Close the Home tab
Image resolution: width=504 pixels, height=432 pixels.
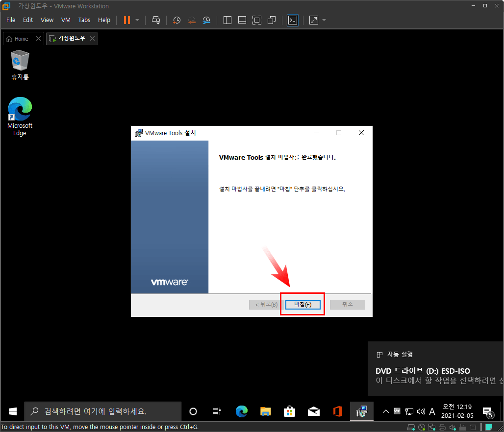click(x=38, y=39)
